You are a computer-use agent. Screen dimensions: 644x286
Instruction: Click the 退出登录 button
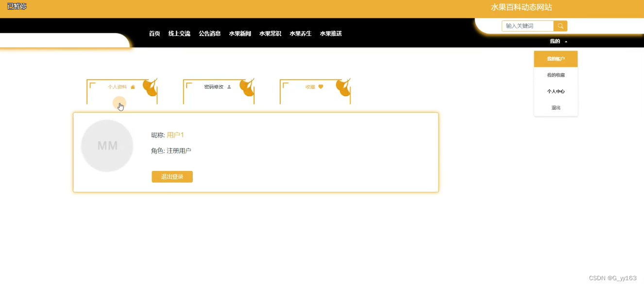[x=172, y=177]
